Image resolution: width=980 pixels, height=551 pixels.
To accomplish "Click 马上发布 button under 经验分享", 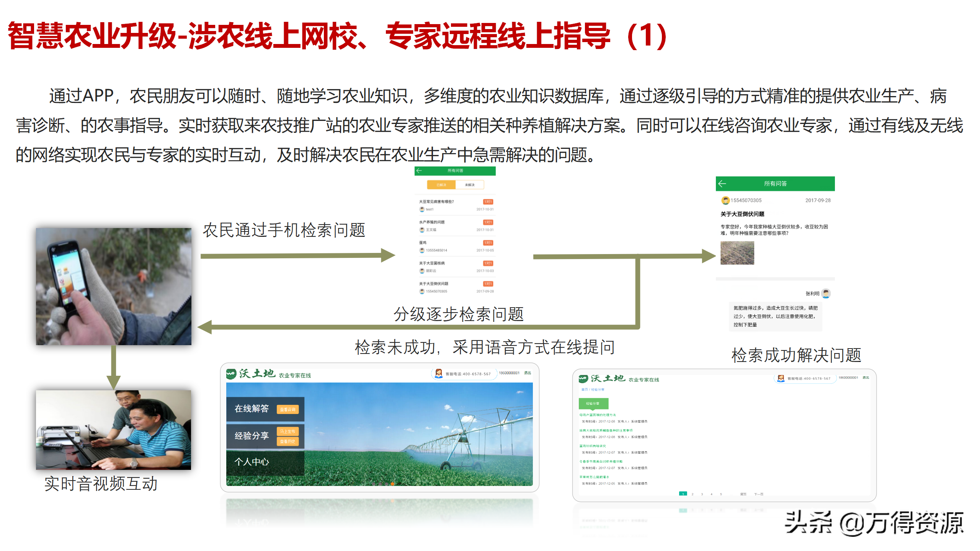I will click(287, 431).
